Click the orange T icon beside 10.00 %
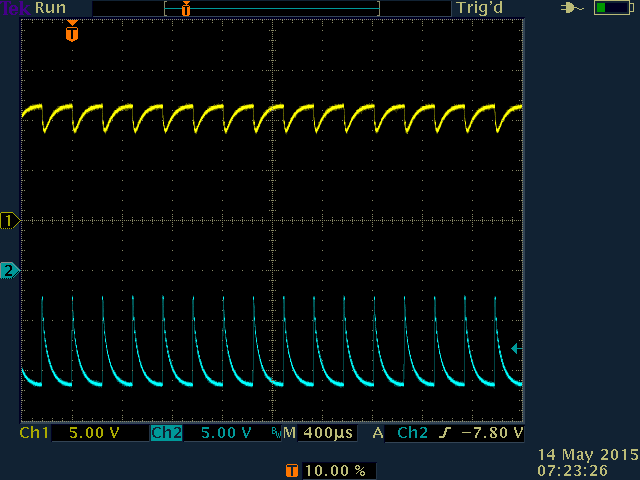The image size is (640, 480). coord(292,471)
